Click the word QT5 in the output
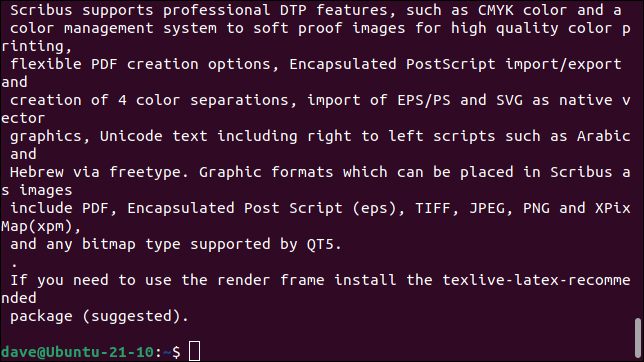The width and height of the screenshot is (644, 362). pyautogui.click(x=320, y=244)
